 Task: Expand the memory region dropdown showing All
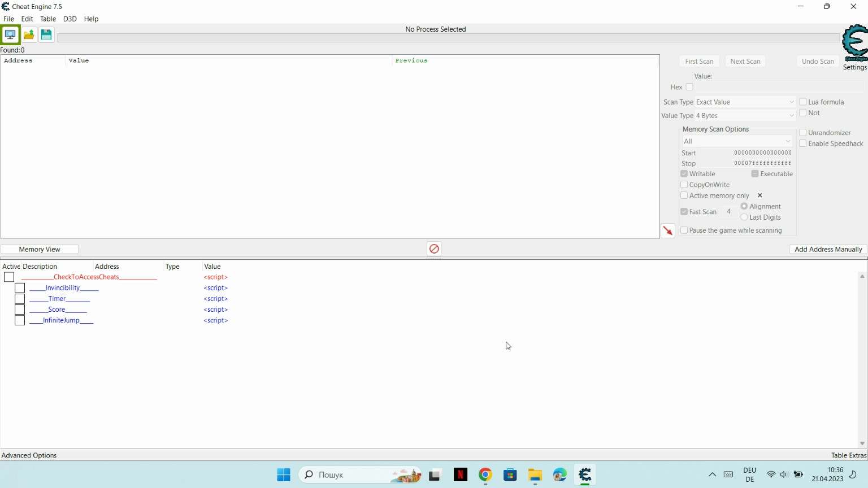[x=737, y=141]
